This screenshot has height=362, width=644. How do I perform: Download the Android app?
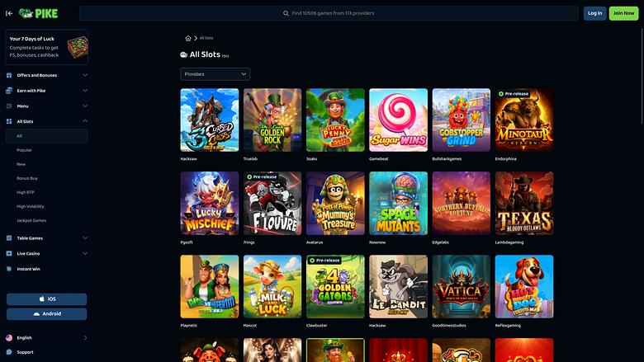click(x=47, y=314)
